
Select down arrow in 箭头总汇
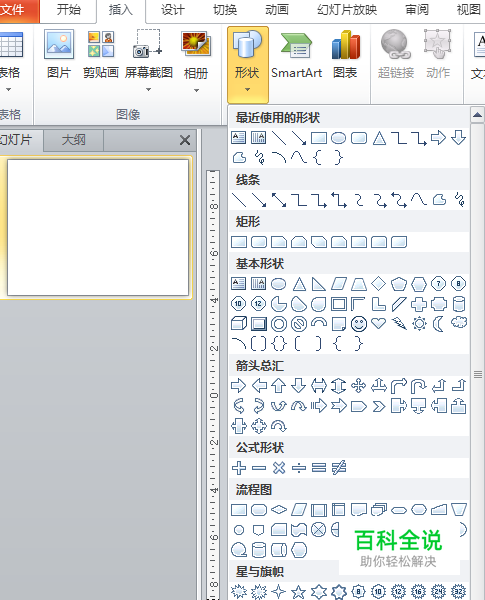298,386
